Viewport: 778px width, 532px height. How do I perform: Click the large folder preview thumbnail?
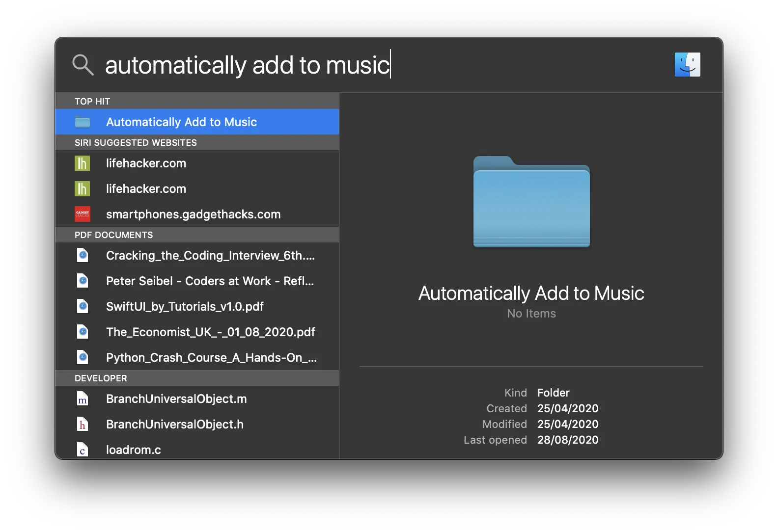[531, 202]
